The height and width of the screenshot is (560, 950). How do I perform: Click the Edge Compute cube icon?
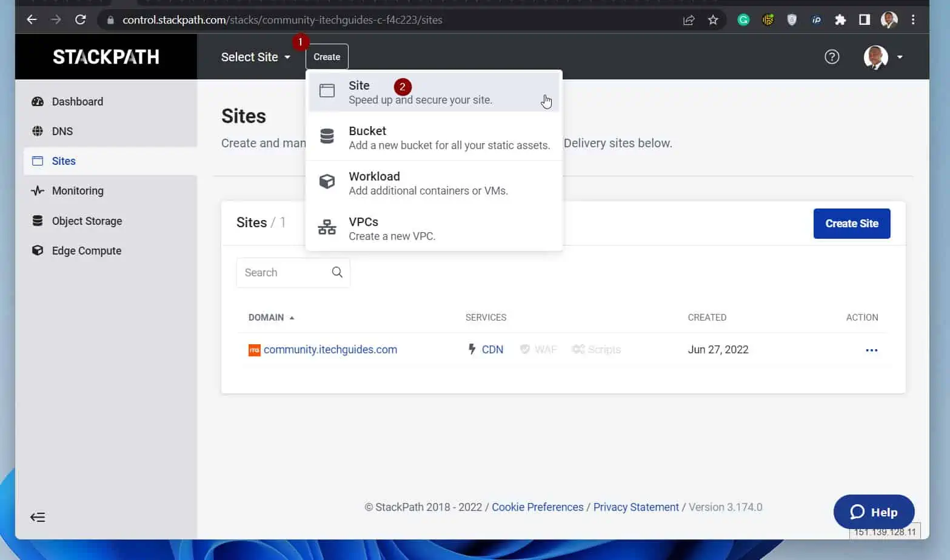click(38, 250)
